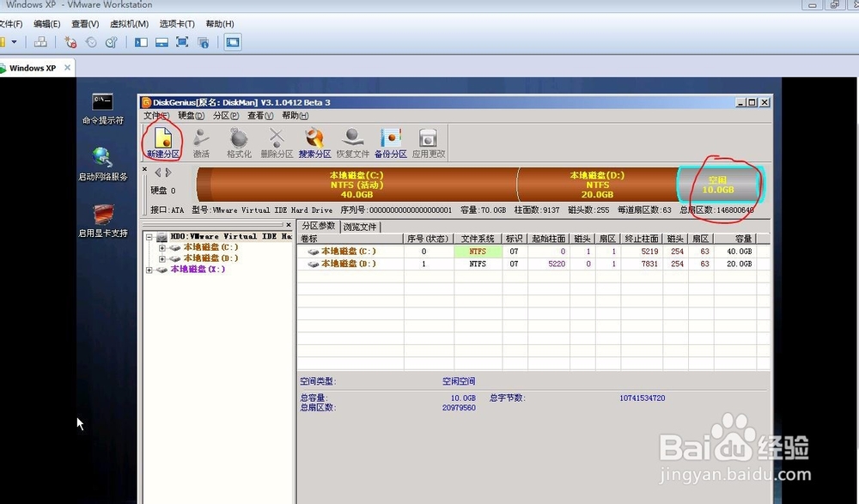Click the 起始柱面 column header

tap(548, 239)
